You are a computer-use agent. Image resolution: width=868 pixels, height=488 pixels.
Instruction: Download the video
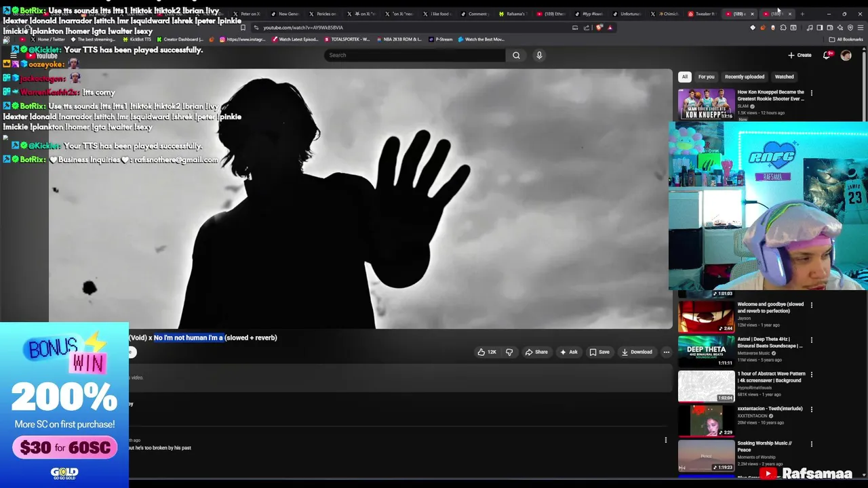point(637,352)
